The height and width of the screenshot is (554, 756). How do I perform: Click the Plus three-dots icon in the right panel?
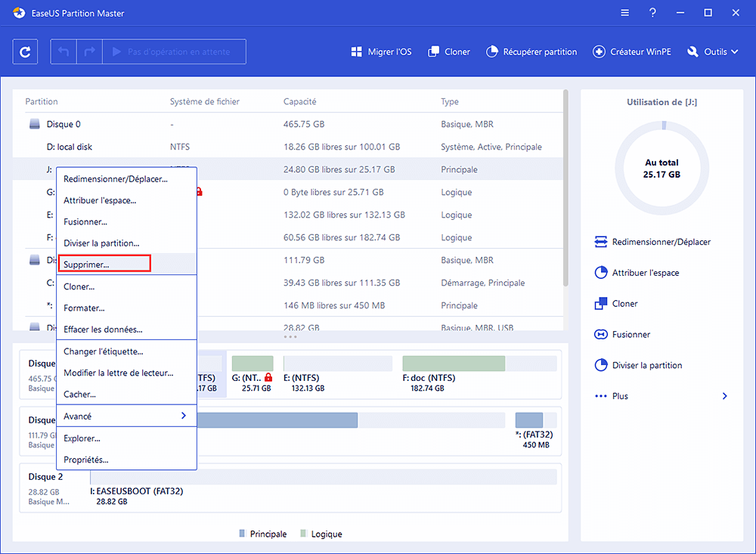(x=601, y=396)
